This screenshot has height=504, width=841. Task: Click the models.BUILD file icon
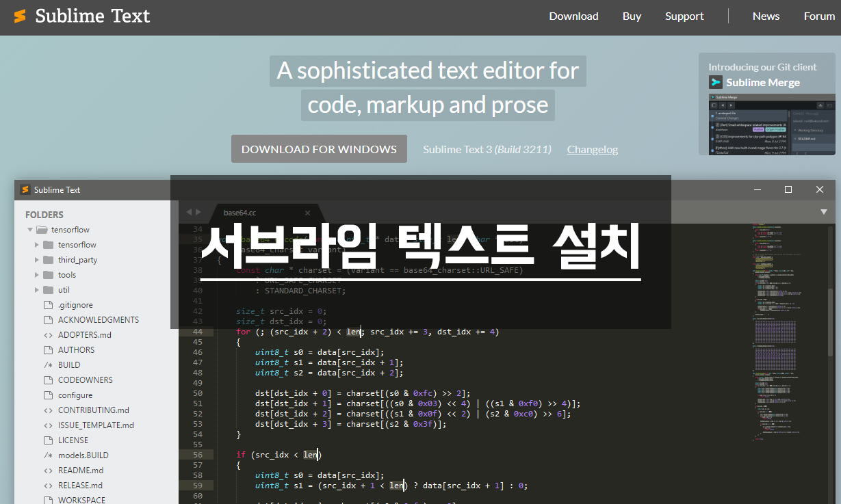48,455
